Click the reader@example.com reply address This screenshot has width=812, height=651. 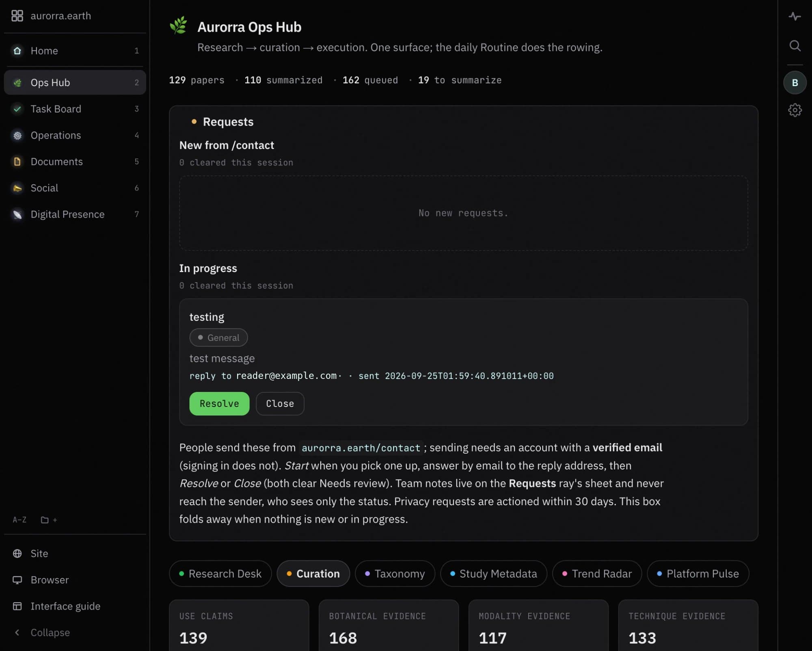[286, 376]
